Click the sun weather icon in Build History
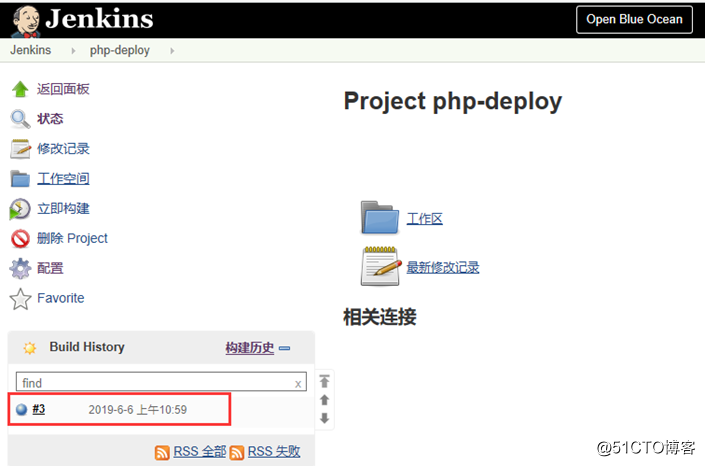Viewport: 705px width, 466px height. tap(30, 348)
